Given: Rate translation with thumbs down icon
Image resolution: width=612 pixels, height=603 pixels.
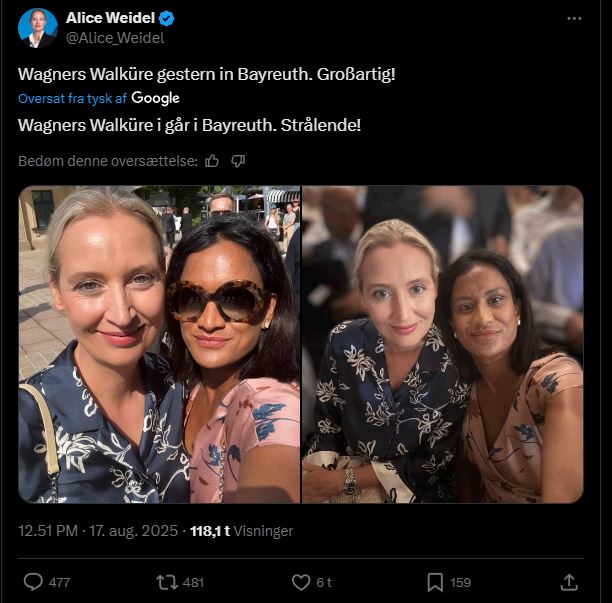Looking at the screenshot, I should pos(238,161).
